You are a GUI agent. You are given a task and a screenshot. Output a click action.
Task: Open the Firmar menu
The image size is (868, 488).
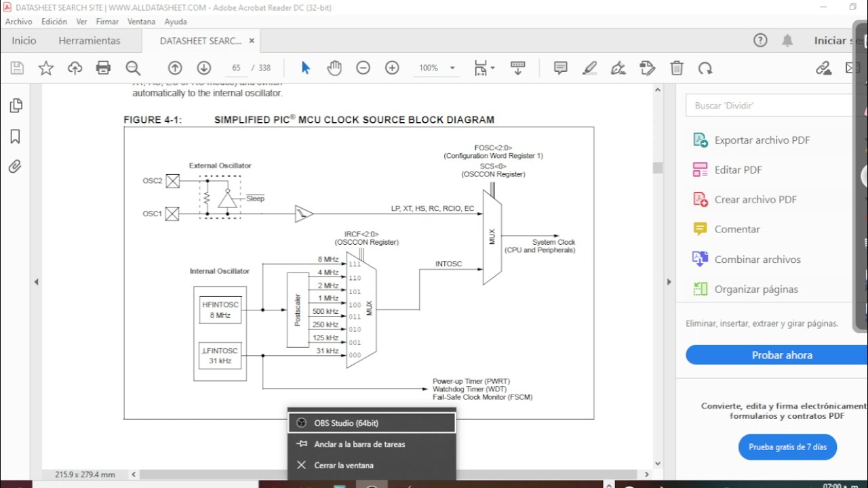pyautogui.click(x=107, y=22)
